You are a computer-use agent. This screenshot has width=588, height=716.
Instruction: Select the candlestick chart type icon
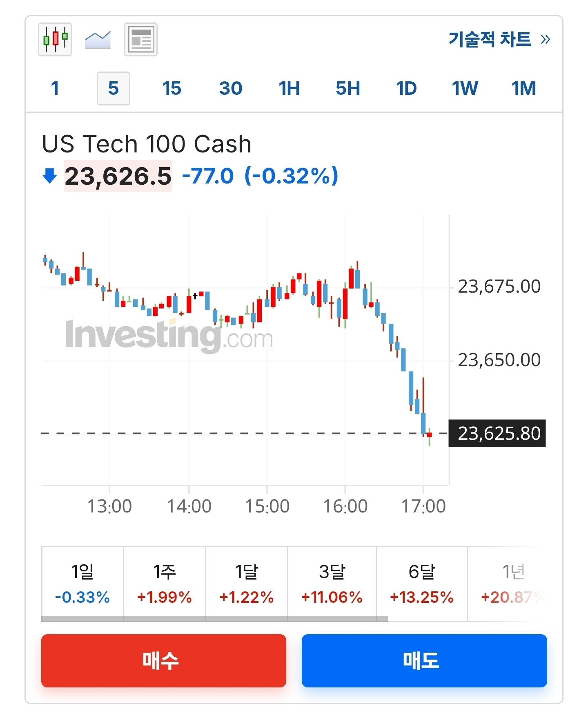tap(55, 39)
